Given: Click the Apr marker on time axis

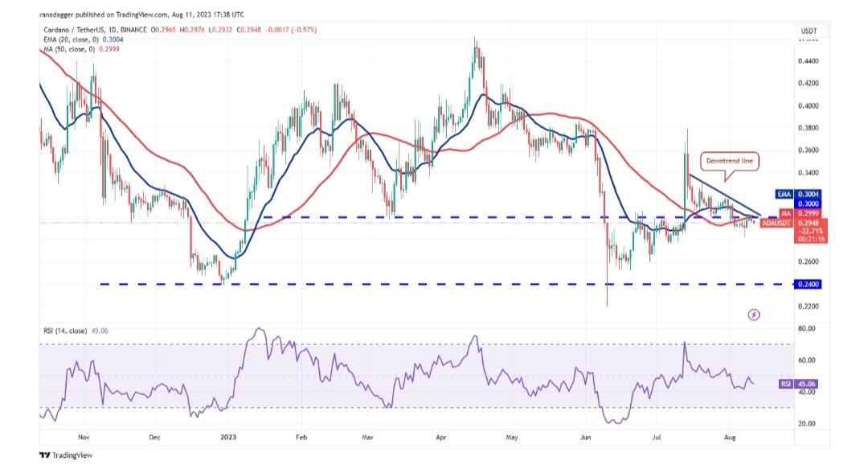Looking at the screenshot, I should [x=440, y=440].
